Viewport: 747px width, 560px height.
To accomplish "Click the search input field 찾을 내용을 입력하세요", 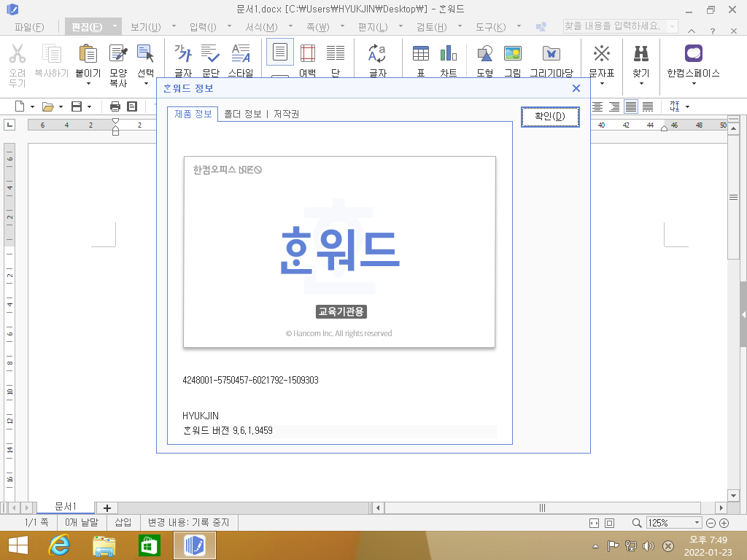I will click(x=620, y=26).
